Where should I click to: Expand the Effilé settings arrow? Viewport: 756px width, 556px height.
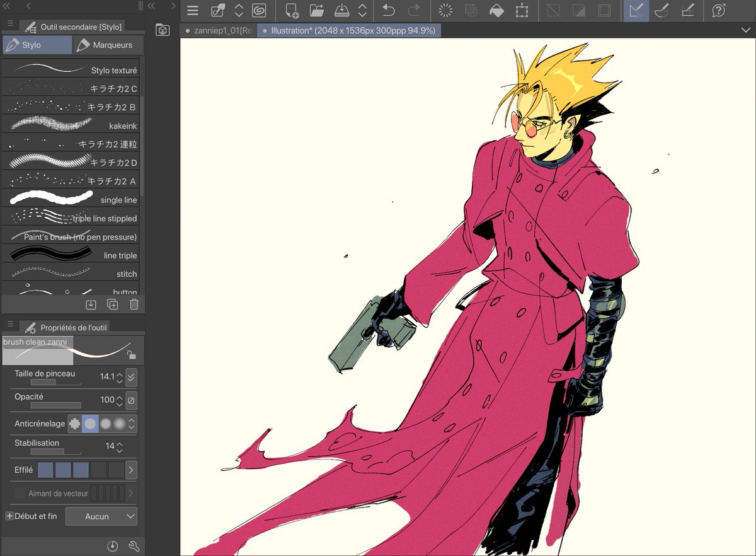(131, 470)
